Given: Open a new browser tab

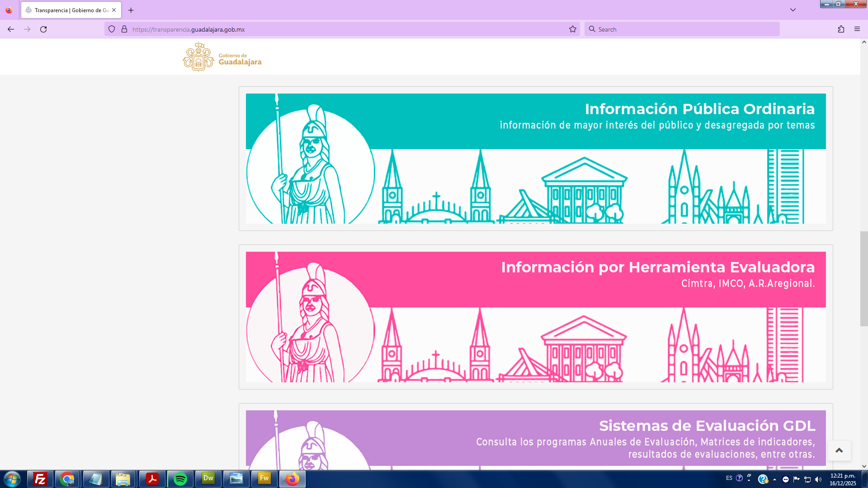Looking at the screenshot, I should [x=131, y=10].
